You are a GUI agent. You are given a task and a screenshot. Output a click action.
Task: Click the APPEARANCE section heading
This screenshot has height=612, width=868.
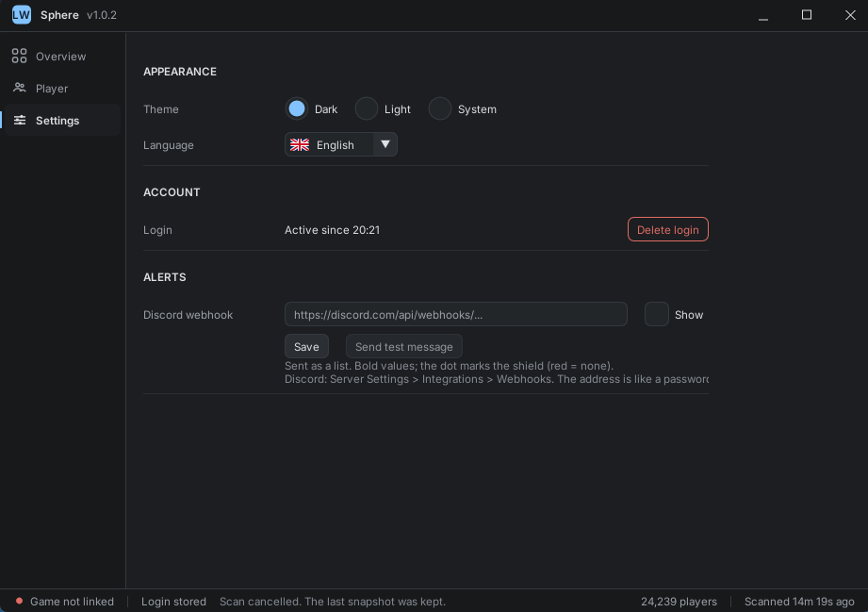pyautogui.click(x=180, y=72)
